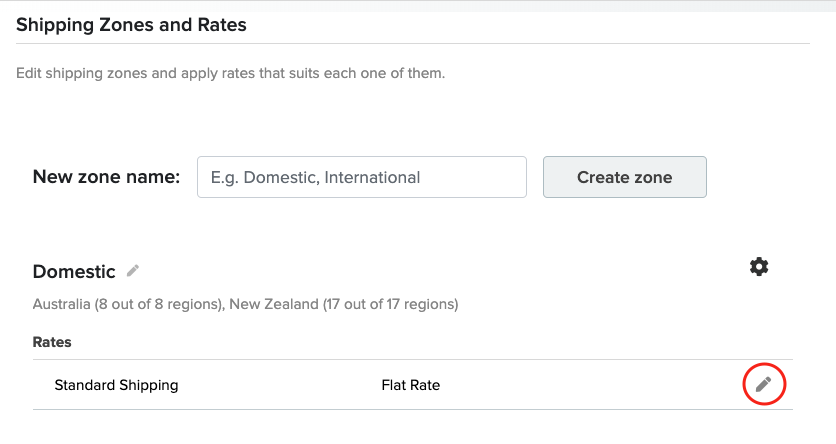
Task: Click the Domestic zone title
Action: pyautogui.click(x=74, y=272)
